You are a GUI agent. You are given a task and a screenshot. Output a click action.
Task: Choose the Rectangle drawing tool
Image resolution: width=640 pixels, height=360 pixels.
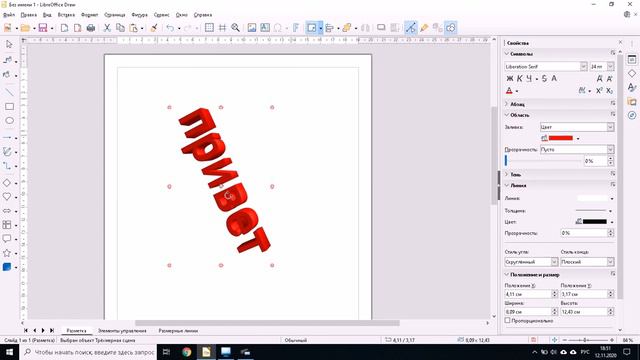9,107
